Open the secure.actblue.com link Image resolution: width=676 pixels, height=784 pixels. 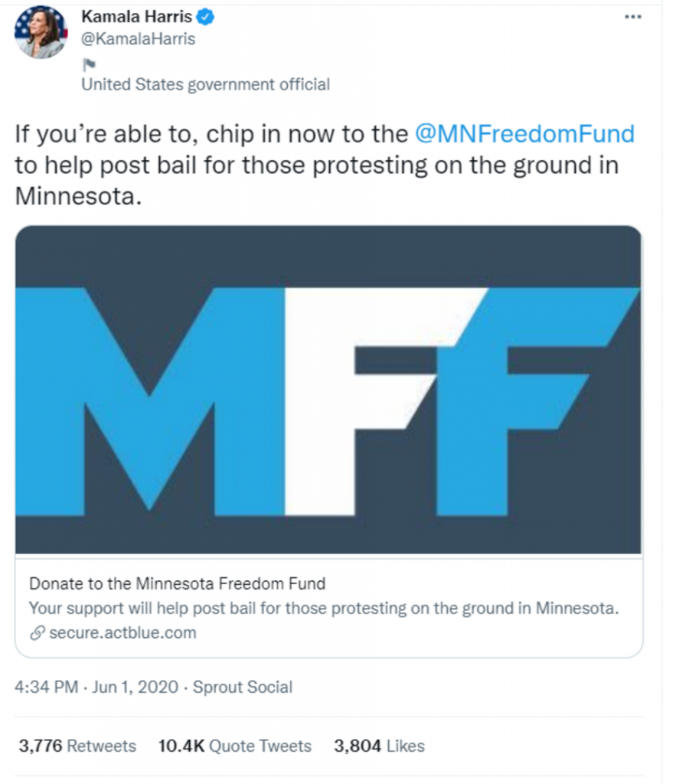pos(122,633)
